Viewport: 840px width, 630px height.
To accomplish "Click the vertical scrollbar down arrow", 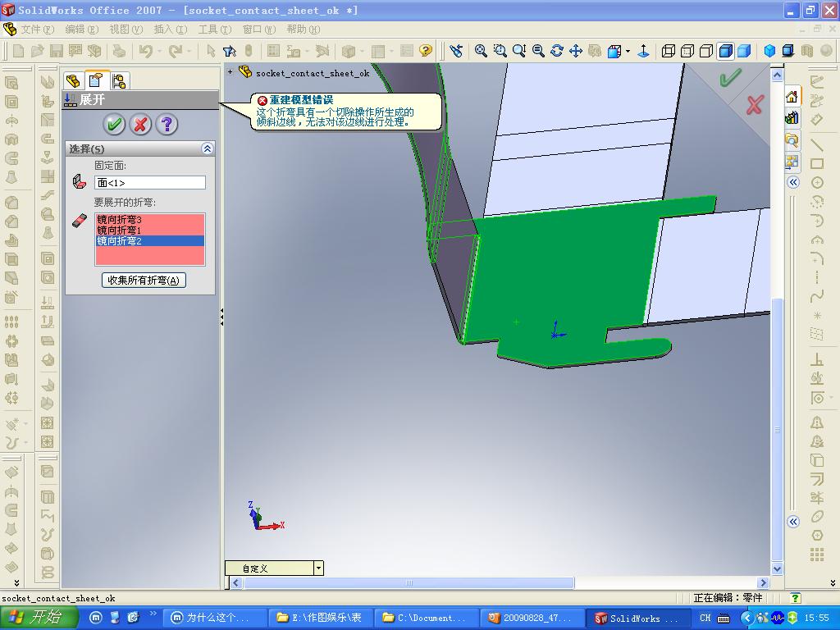I will (778, 569).
